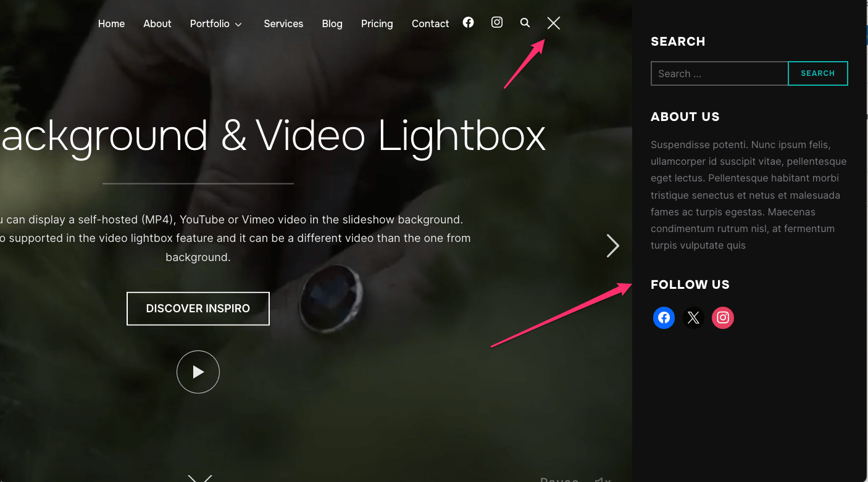Viewport: 868px width, 482px height.
Task: Open the Contact page link
Action: click(430, 24)
